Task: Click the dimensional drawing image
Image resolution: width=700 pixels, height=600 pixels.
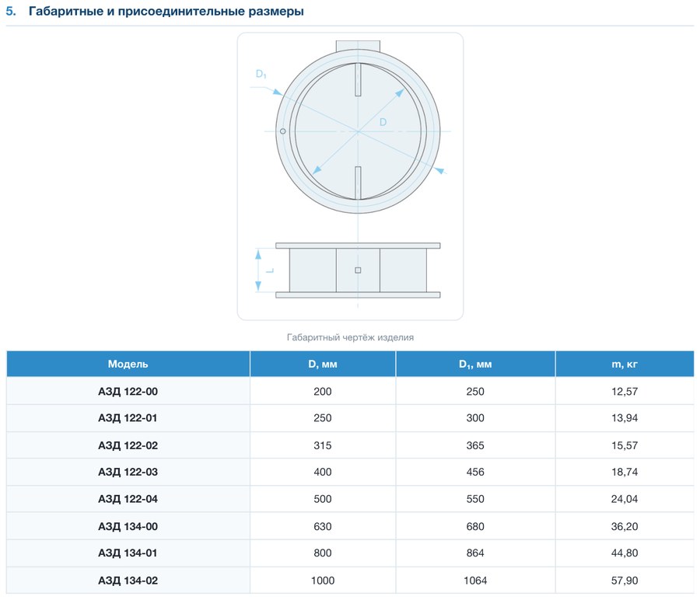Action: (350, 176)
